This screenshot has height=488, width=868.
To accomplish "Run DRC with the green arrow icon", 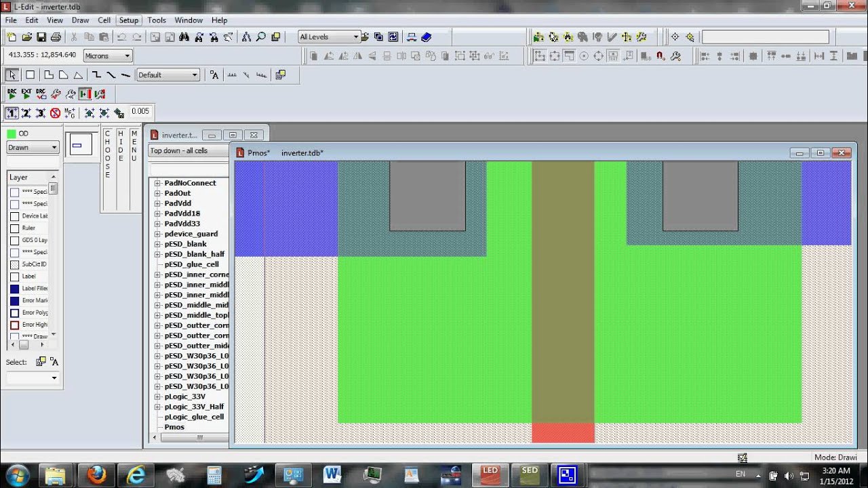I will (12, 94).
